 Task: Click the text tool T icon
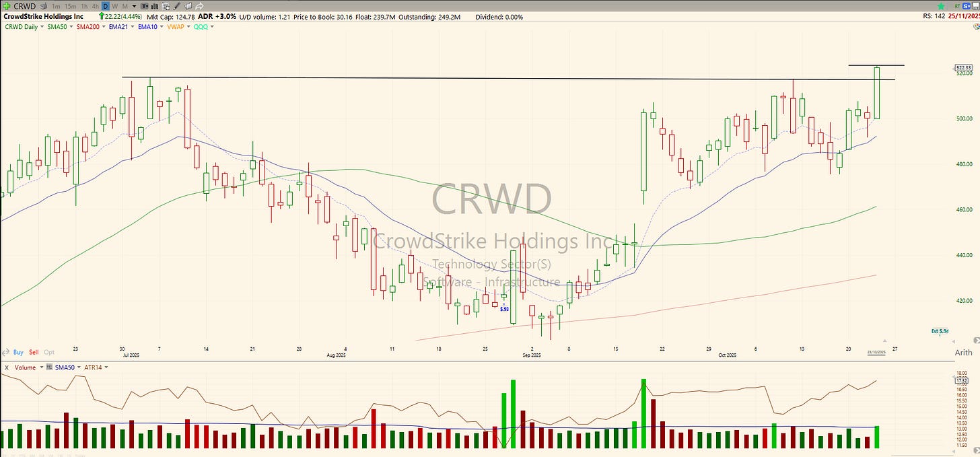(144, 6)
